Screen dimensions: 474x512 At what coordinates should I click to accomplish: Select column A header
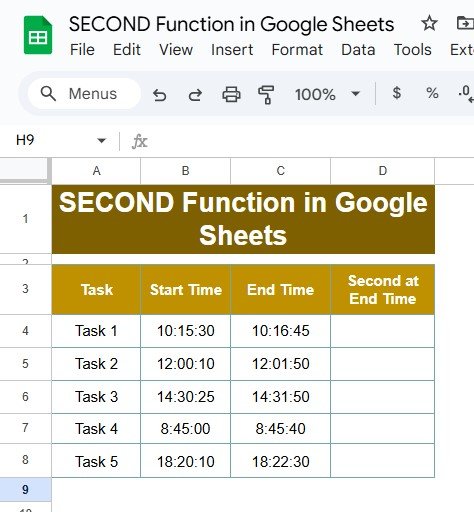(x=96, y=171)
